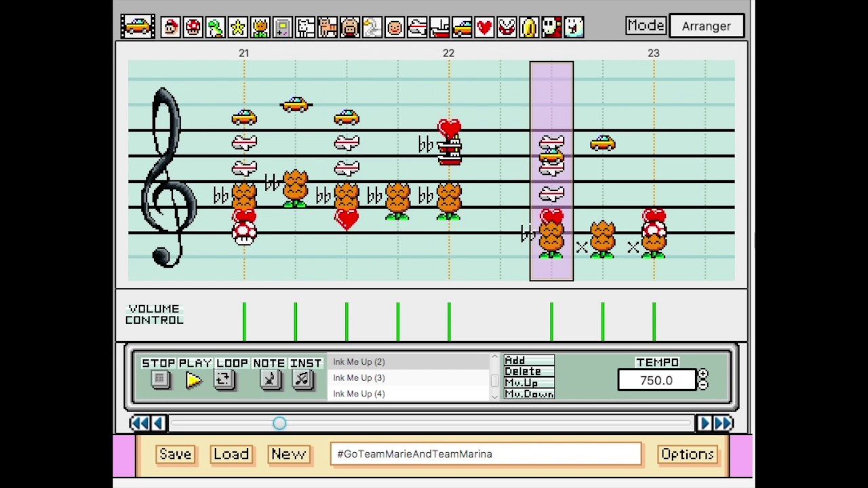Open the Options menu
The height and width of the screenshot is (488, 868).
[x=687, y=454]
